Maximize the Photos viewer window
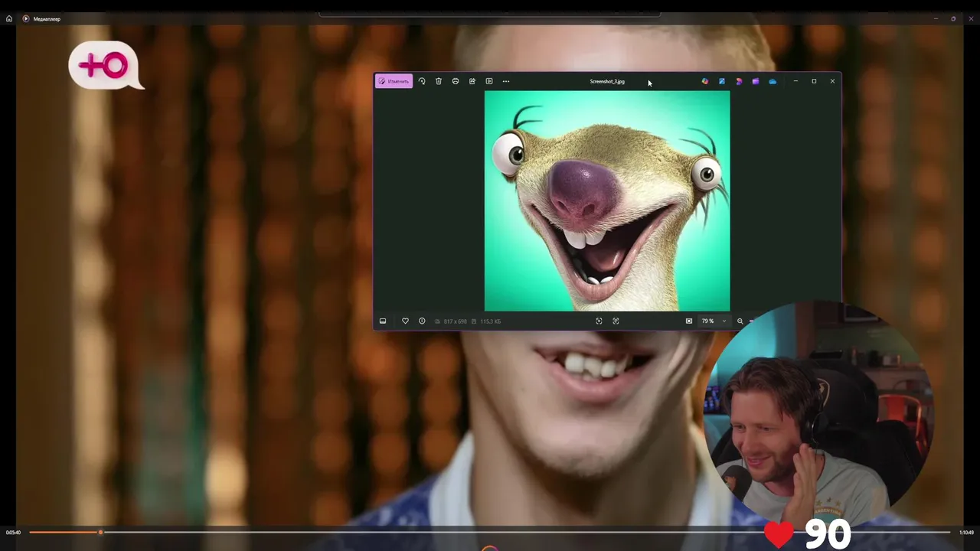The height and width of the screenshot is (551, 980). [814, 81]
